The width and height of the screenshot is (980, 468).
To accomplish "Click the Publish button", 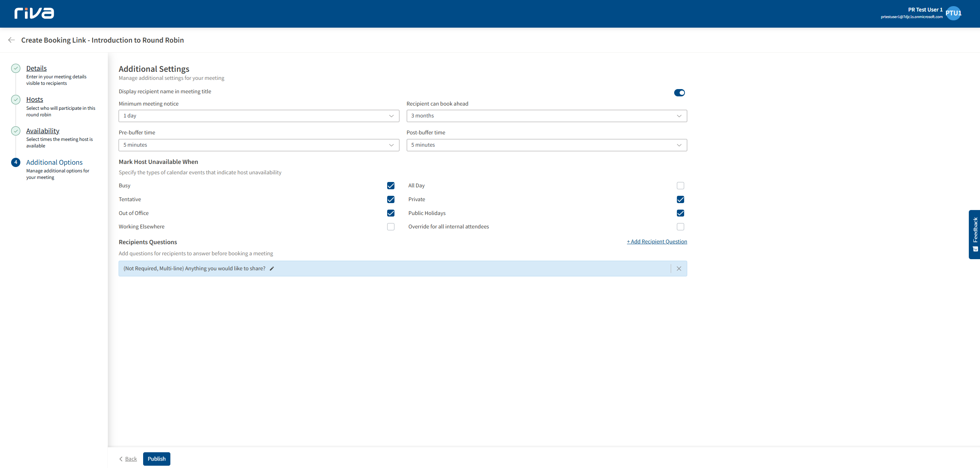I will pos(157,459).
